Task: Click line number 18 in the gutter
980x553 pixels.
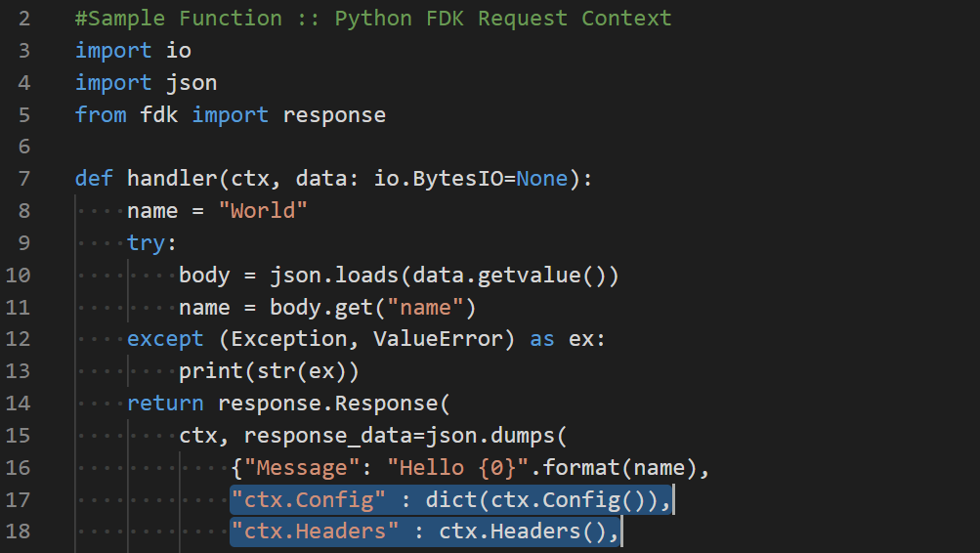Action: [x=19, y=532]
